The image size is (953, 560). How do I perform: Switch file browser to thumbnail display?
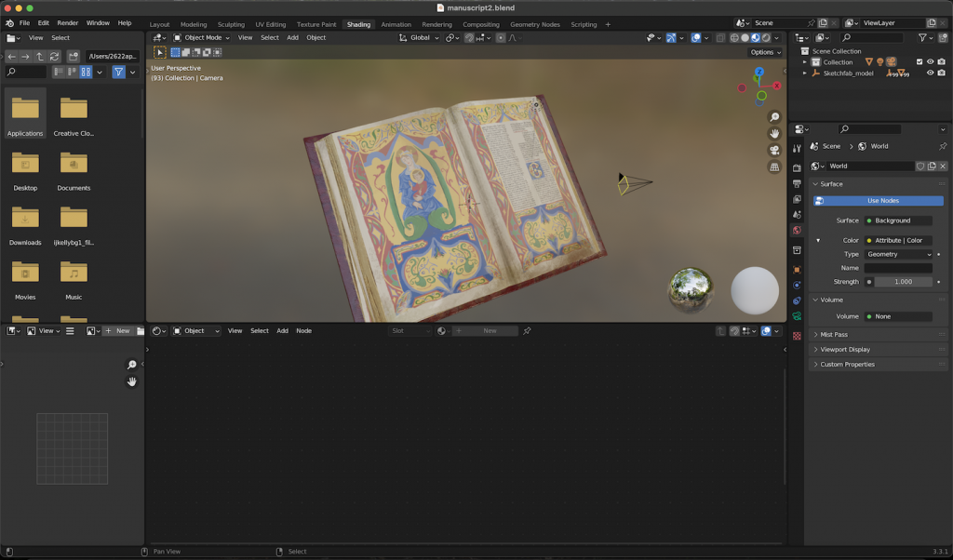[x=86, y=73]
